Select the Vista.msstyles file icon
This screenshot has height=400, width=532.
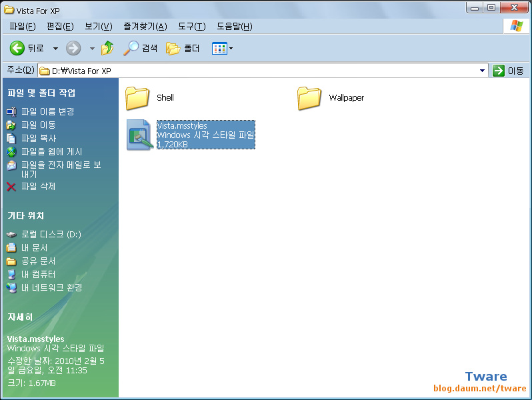pos(139,135)
